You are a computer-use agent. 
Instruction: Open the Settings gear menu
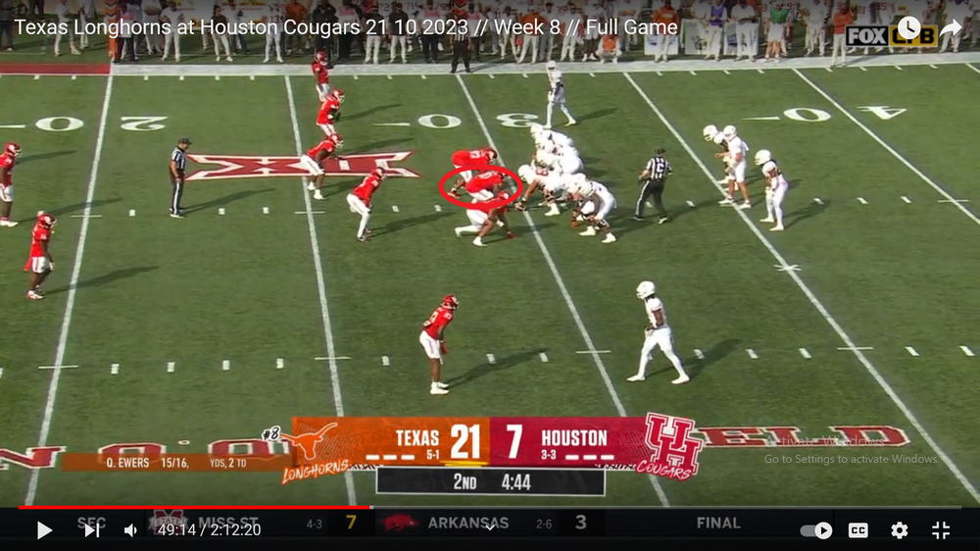pyautogui.click(x=899, y=530)
